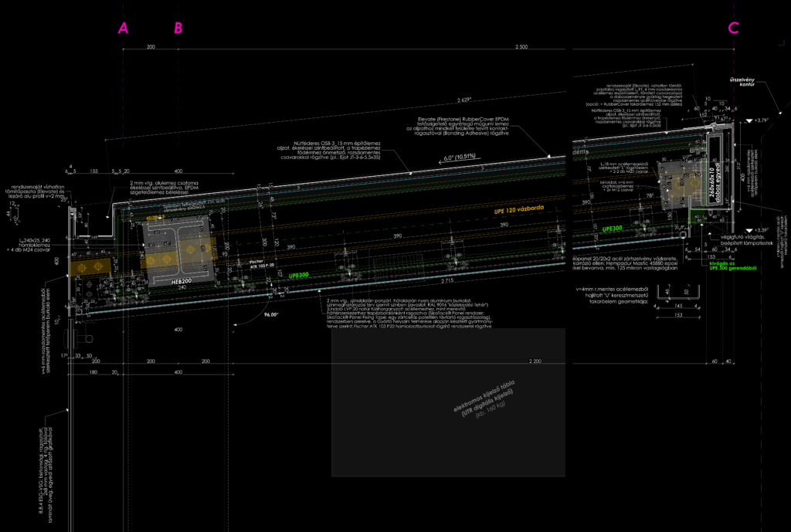Select the dark grey display board rectangle

tap(448, 402)
